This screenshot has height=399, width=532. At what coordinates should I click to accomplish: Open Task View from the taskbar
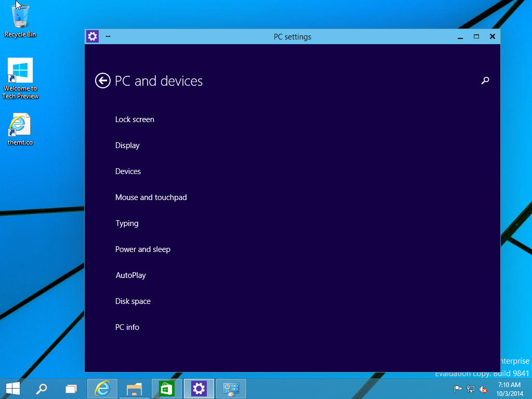(71, 388)
